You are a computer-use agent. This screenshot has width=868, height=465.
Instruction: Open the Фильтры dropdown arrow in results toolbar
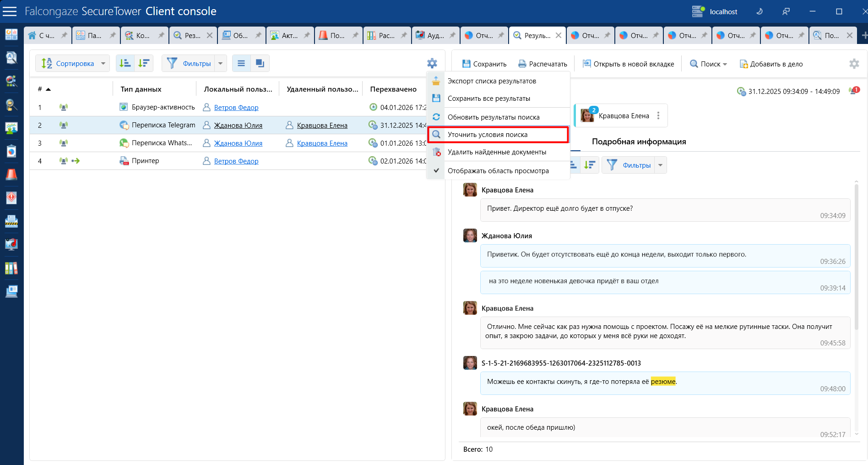220,63
